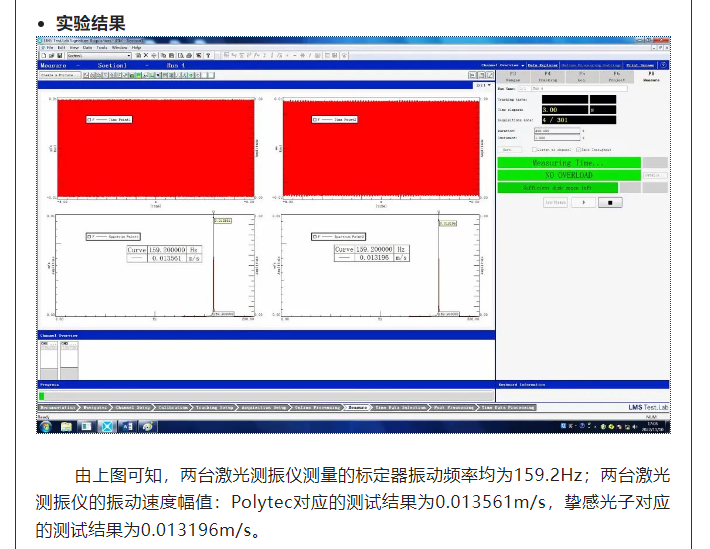The height and width of the screenshot is (549, 710).
Task: Click the Delete X toolbar icon
Action: click(x=146, y=56)
